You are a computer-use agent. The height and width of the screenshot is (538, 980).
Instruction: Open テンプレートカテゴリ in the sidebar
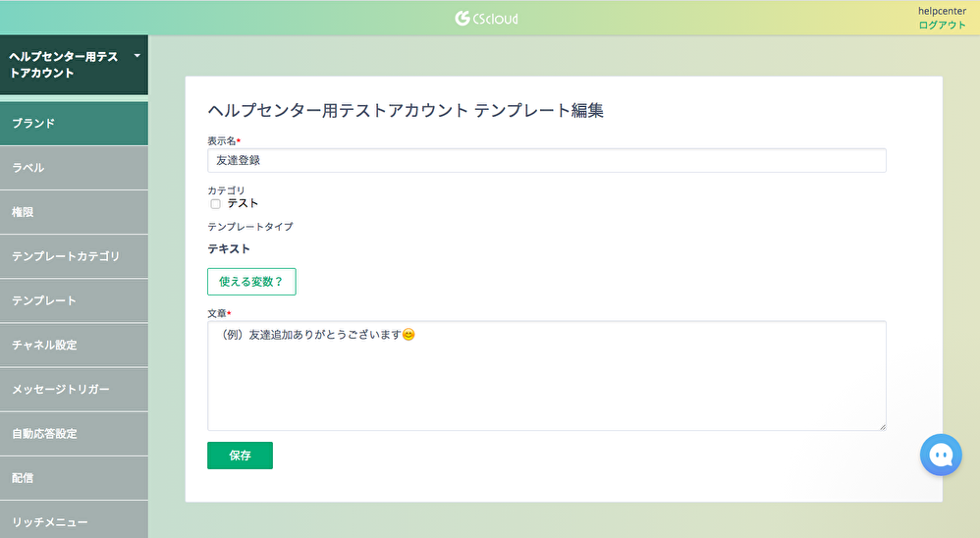74,257
